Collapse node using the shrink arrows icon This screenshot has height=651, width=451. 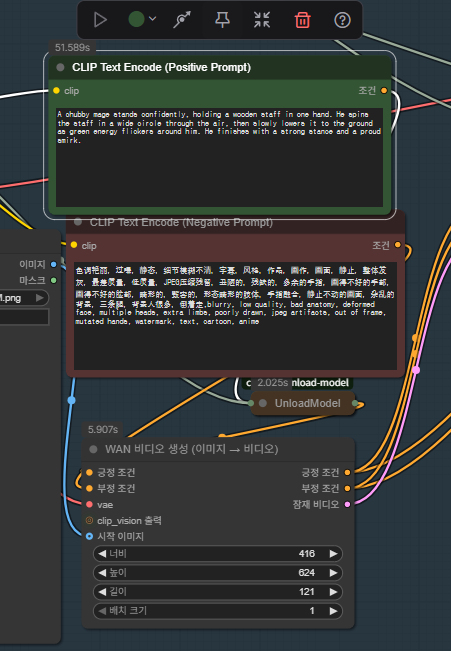tap(262, 20)
